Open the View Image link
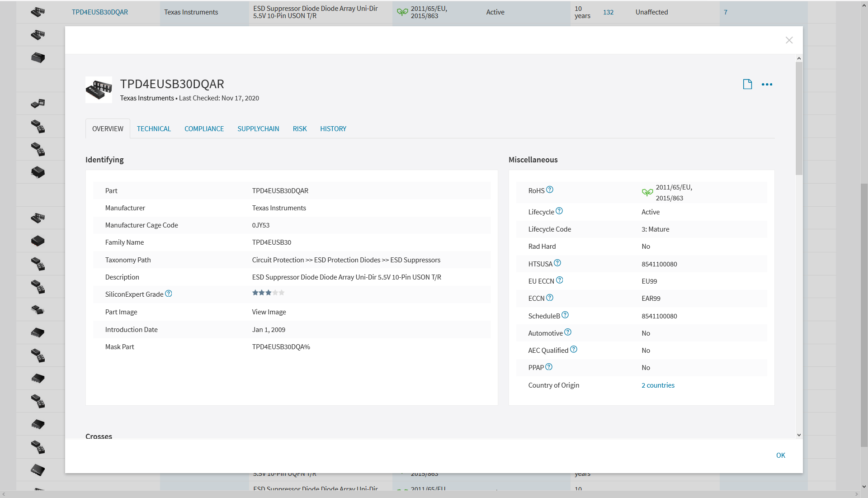The height and width of the screenshot is (498, 868). [x=269, y=312]
